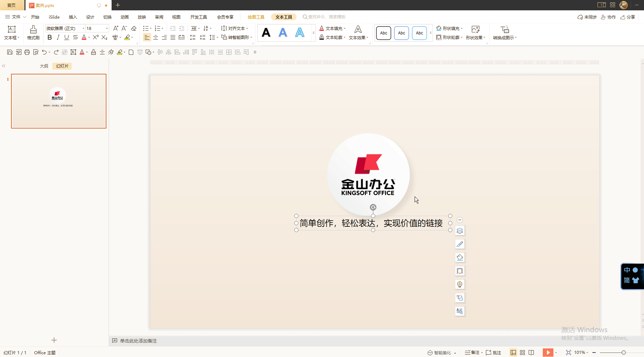Image resolution: width=644 pixels, height=357 pixels.
Task: Open print preview from the quick toolbar
Action: 36,52
